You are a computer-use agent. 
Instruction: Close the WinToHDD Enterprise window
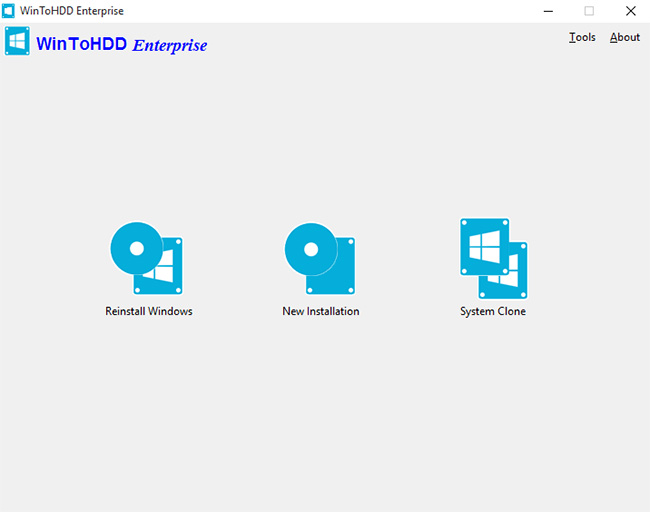631,11
